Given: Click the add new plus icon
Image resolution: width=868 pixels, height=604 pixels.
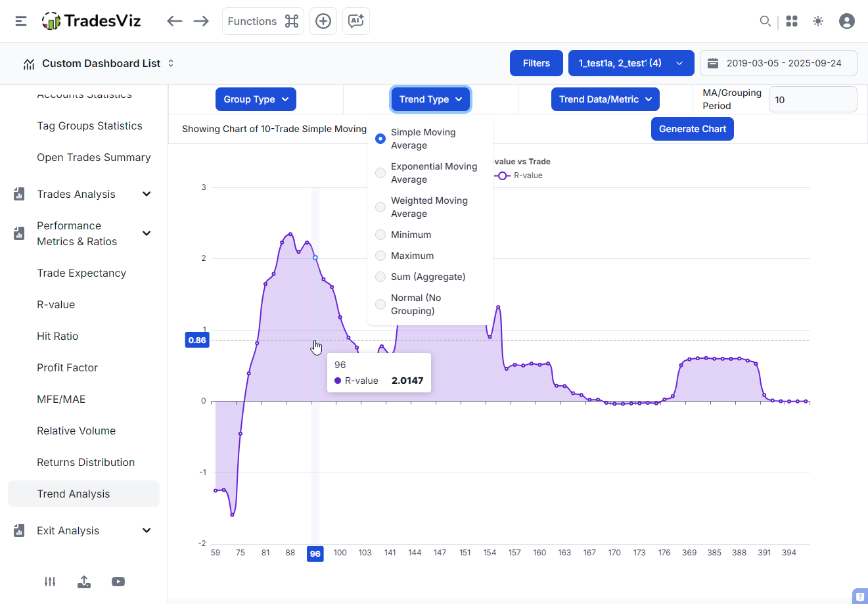Looking at the screenshot, I should coord(323,21).
